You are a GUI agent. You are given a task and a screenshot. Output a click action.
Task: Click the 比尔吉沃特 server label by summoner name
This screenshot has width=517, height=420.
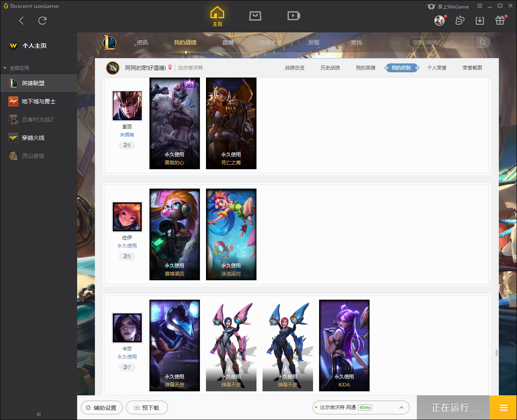[x=191, y=68]
